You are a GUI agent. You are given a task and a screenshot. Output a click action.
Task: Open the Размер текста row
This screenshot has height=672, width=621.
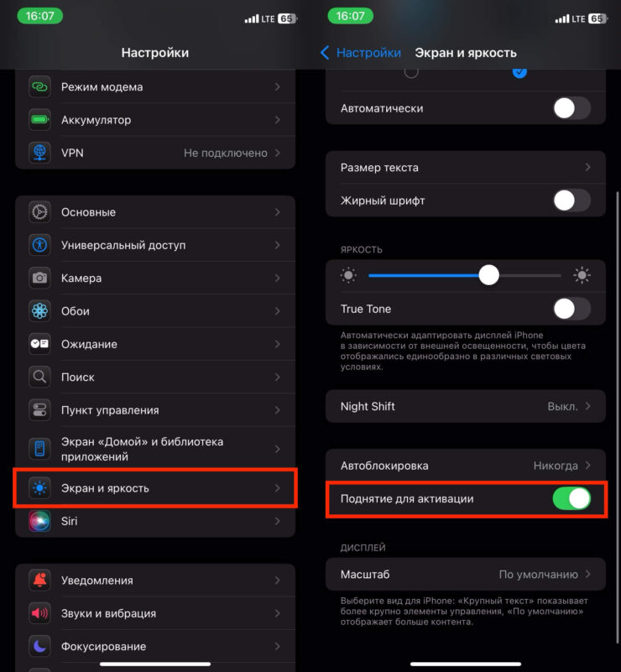465,168
